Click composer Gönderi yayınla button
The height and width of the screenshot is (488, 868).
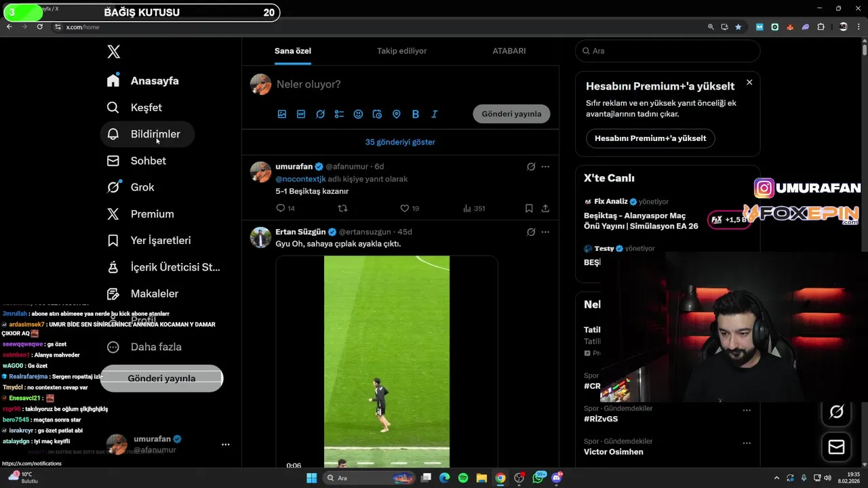511,114
